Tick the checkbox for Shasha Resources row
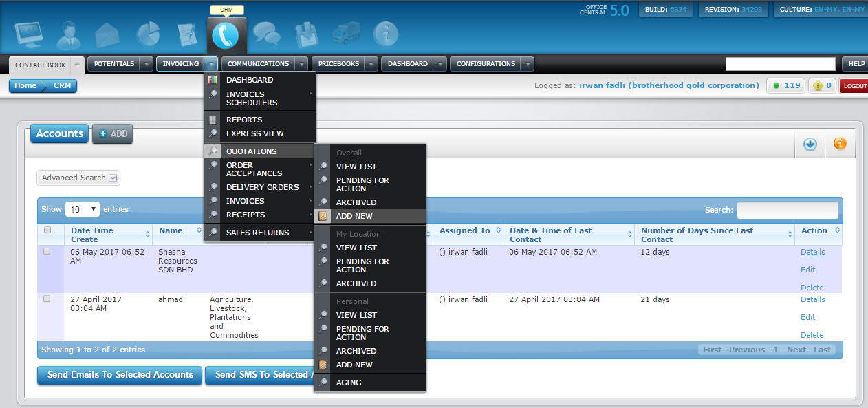Viewport: 868px width, 408px height. pyautogui.click(x=47, y=251)
